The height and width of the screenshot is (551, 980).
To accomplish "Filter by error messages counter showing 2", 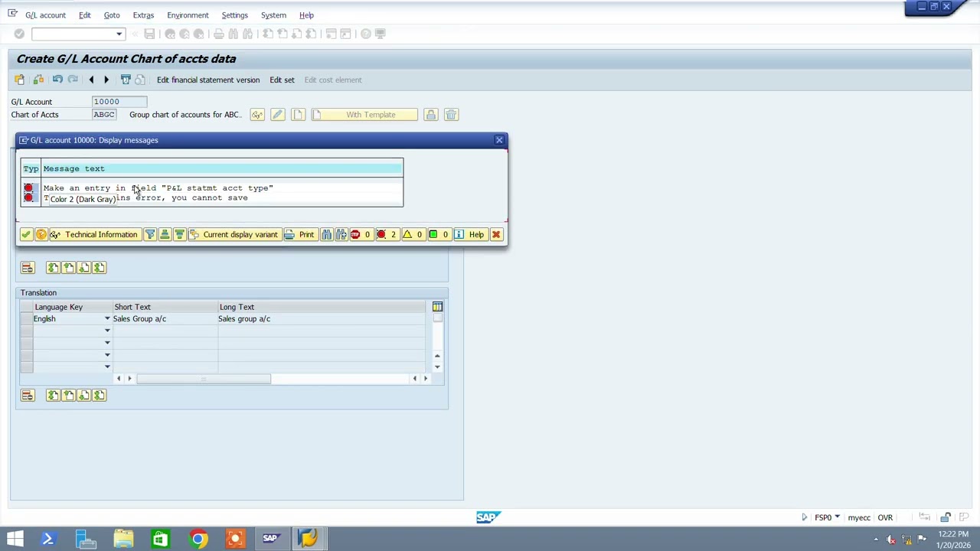I will click(x=387, y=235).
